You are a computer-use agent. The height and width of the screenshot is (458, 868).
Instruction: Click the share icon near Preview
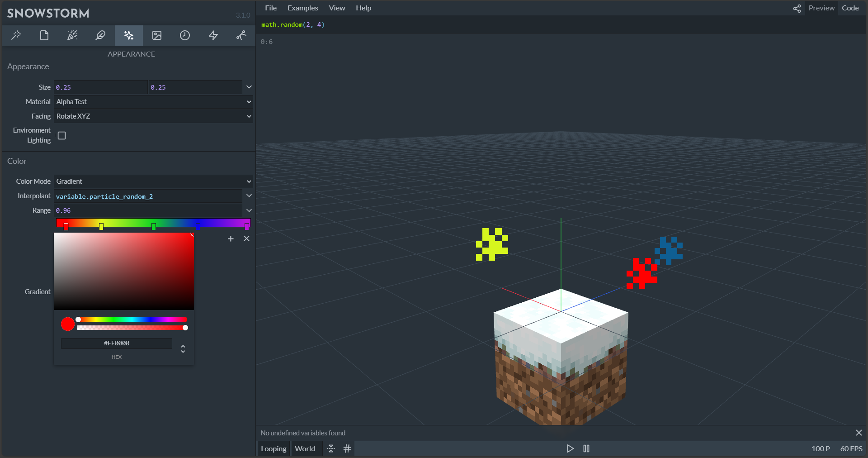(x=797, y=8)
